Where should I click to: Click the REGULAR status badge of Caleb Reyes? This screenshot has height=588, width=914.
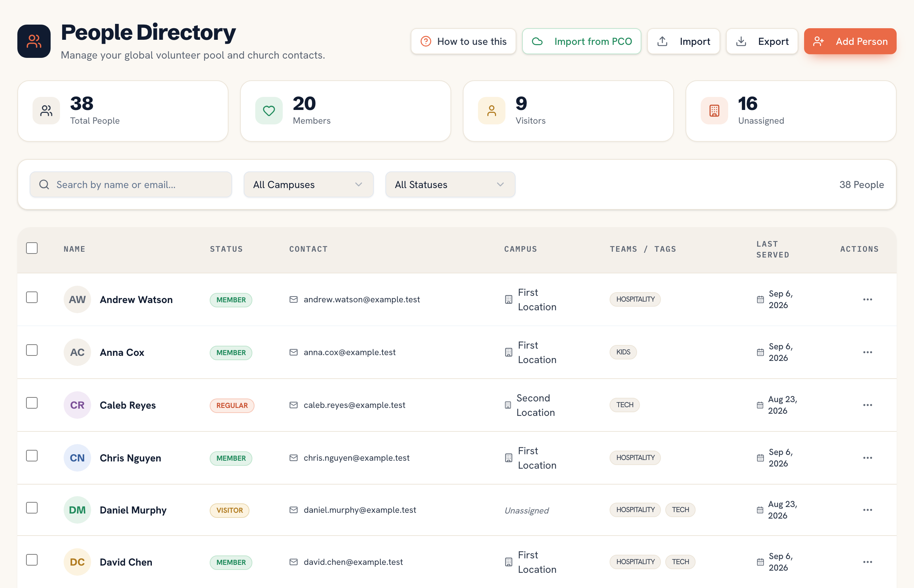[x=232, y=405]
